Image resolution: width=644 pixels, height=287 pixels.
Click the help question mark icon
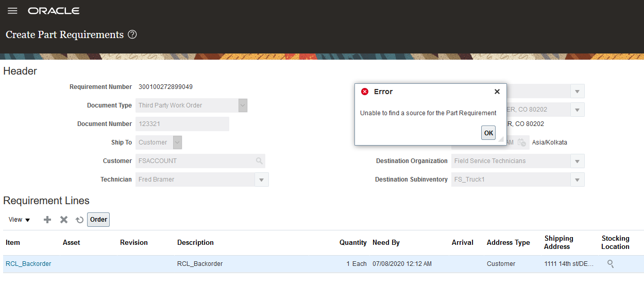[132, 35]
